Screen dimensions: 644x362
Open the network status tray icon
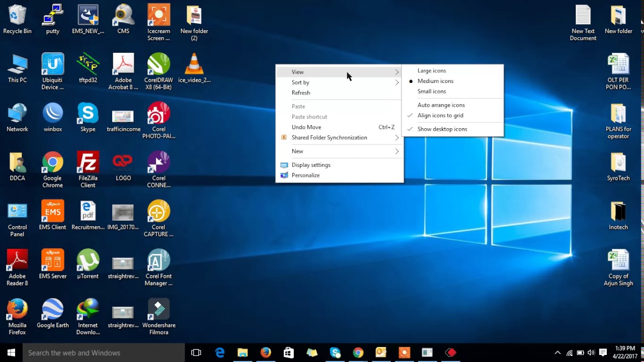pyautogui.click(x=570, y=353)
